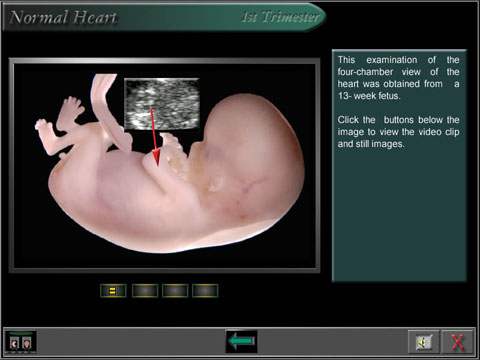Click the Normal Heart title banner
The image size is (480, 360).
pyautogui.click(x=63, y=17)
